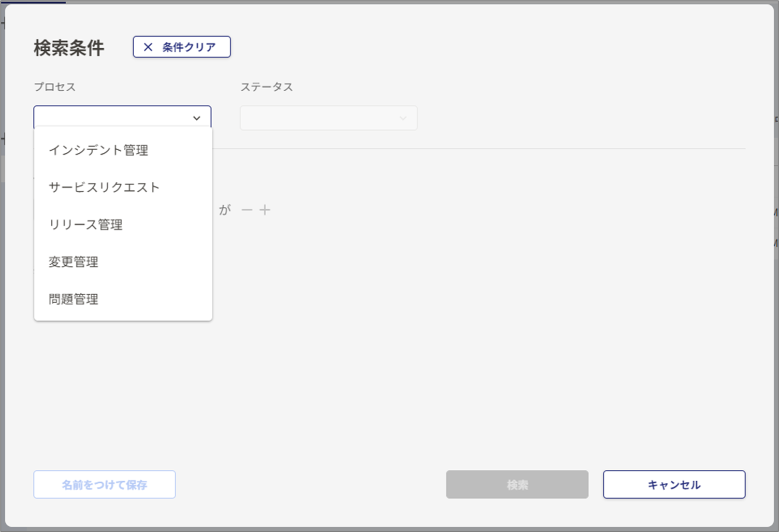The image size is (779, 532).
Task: Choose 問題管理 at the bottom of the list
Action: point(73,299)
